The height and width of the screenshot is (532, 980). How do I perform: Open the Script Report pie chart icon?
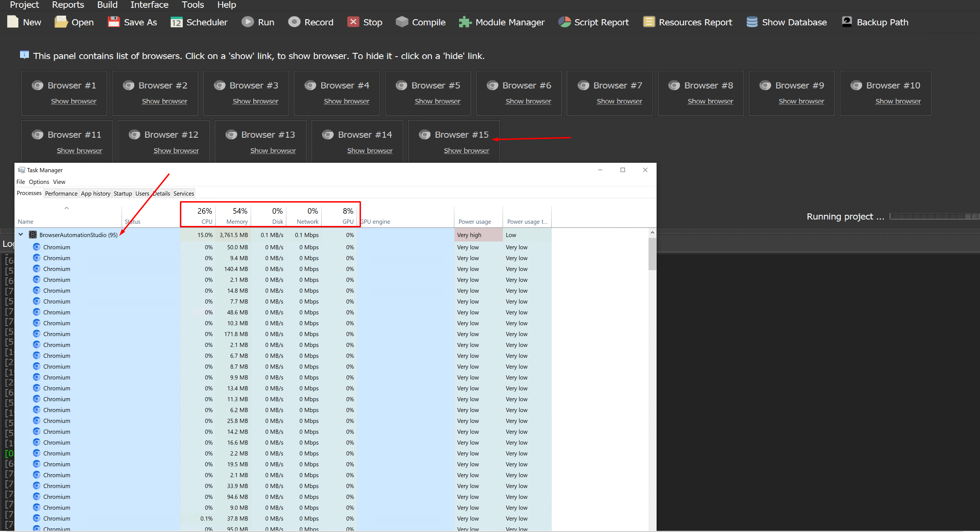pos(564,22)
